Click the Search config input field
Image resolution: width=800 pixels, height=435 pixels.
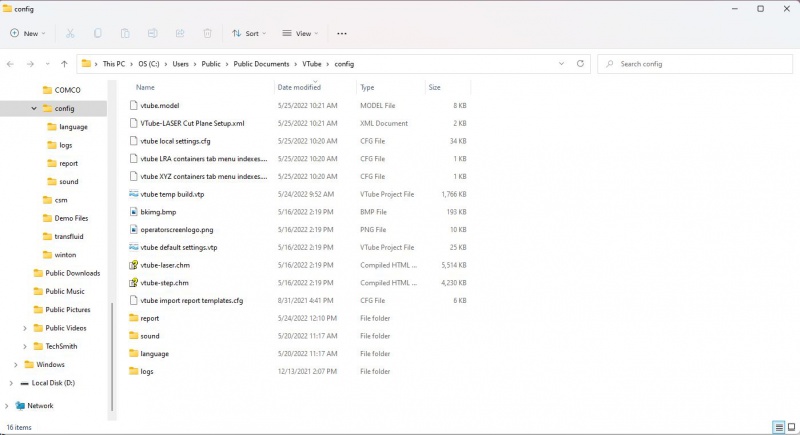pyautogui.click(x=695, y=64)
